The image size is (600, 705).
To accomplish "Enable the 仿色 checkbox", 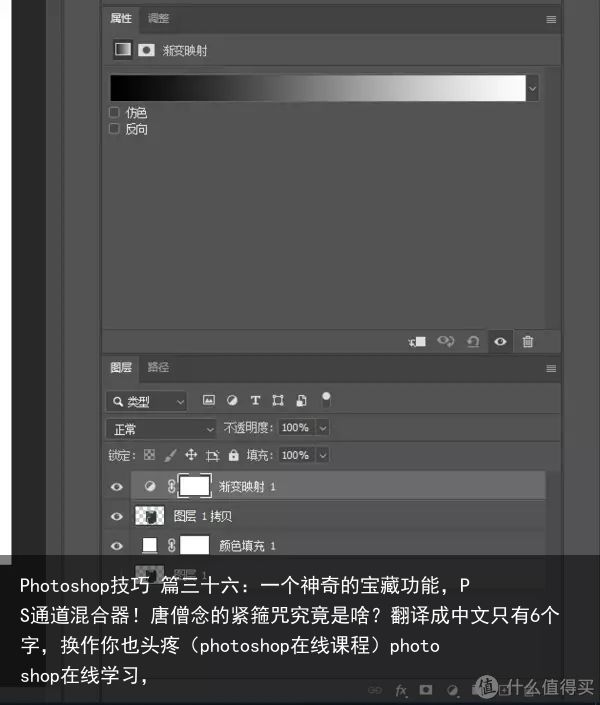I will pos(114,112).
